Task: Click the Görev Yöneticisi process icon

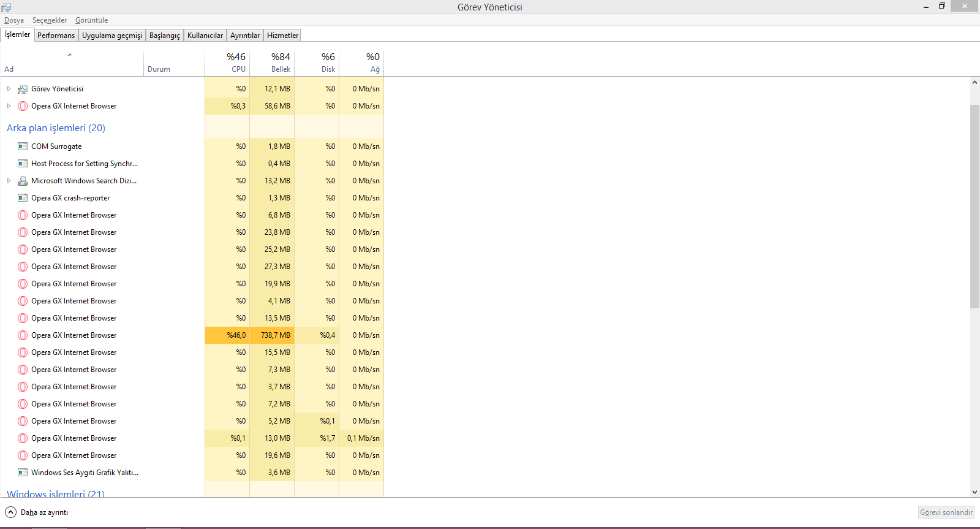Action: 23,89
